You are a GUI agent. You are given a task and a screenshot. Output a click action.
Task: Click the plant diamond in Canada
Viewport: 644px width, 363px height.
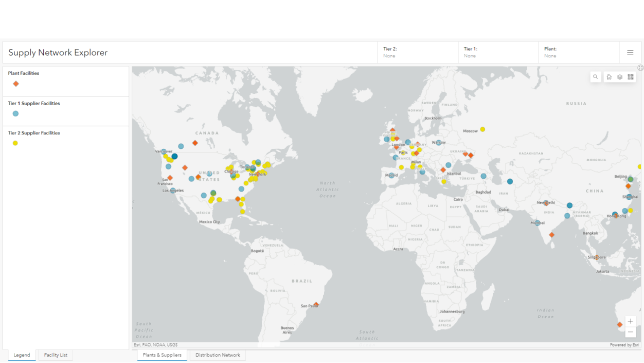click(x=195, y=143)
